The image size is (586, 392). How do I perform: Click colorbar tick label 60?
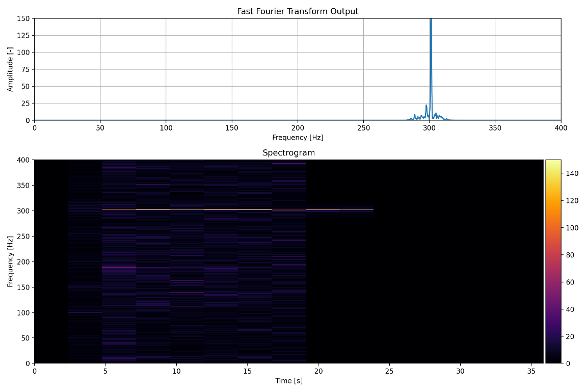(x=570, y=282)
